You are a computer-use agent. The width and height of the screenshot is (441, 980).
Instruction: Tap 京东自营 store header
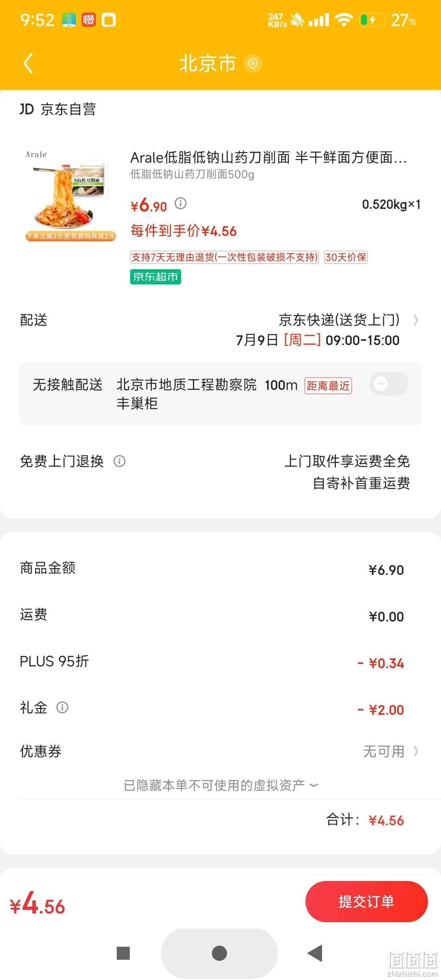coord(58,109)
